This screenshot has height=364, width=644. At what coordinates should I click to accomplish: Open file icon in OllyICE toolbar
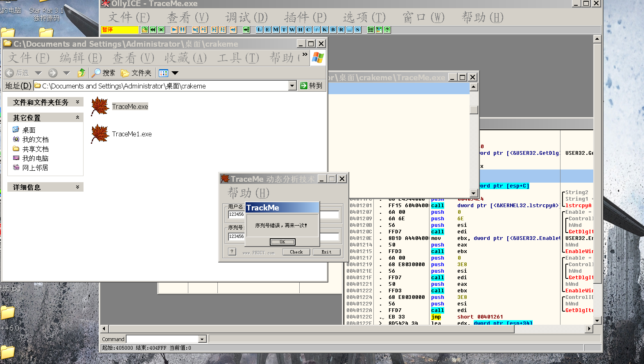[x=145, y=29]
